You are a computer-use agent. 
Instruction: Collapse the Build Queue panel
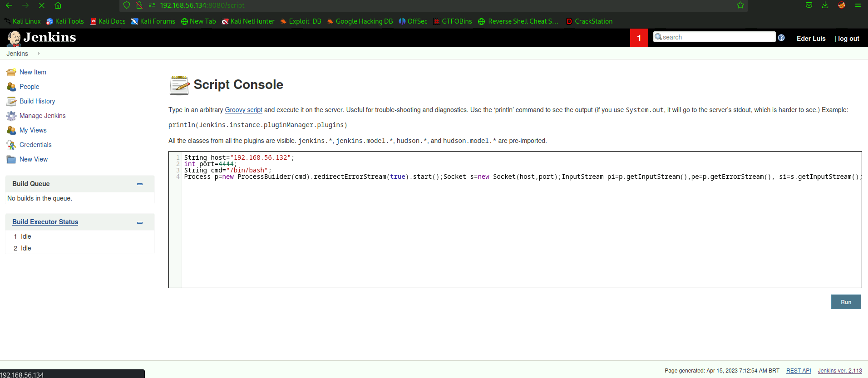tap(140, 184)
